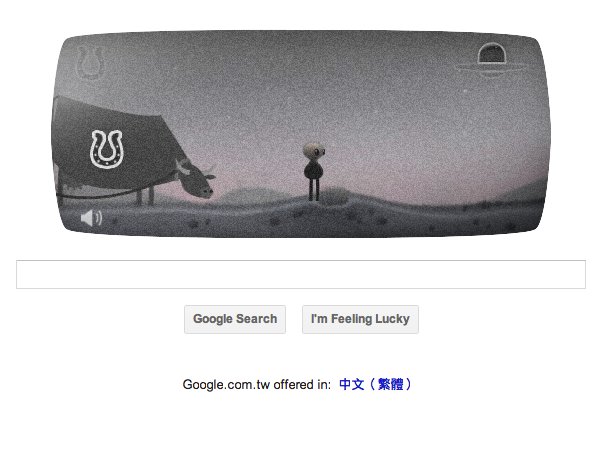Click the alien's thin legs
This screenshot has height=450, width=609.
[314, 189]
